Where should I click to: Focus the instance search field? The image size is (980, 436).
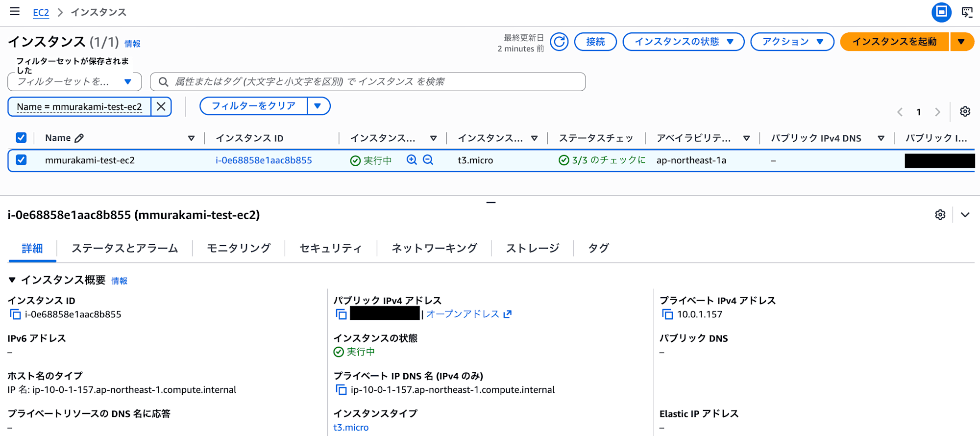tap(367, 82)
